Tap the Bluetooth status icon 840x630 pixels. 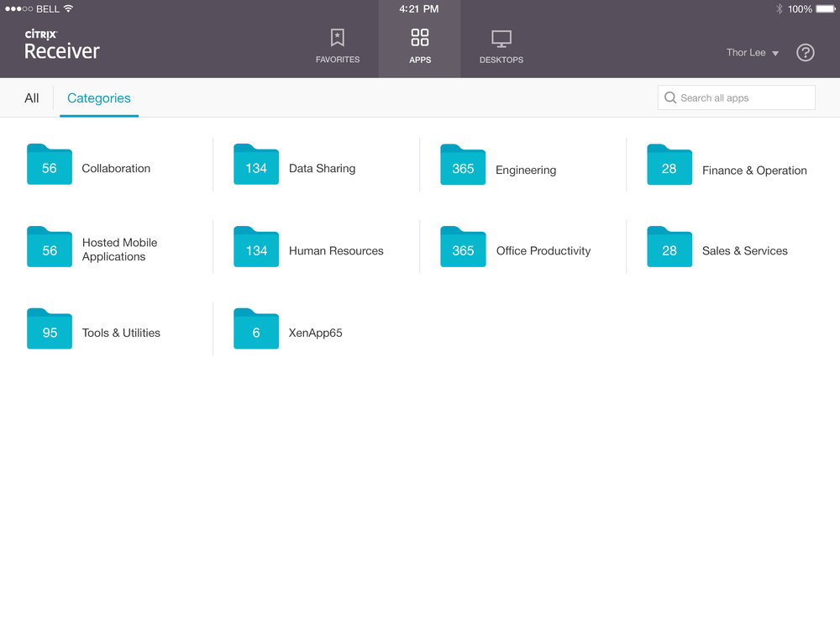tap(779, 8)
